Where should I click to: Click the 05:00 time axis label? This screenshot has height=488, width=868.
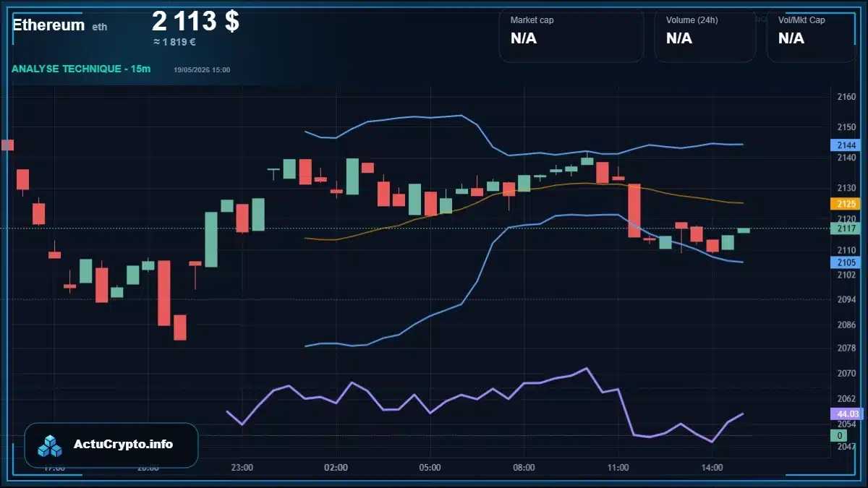430,468
